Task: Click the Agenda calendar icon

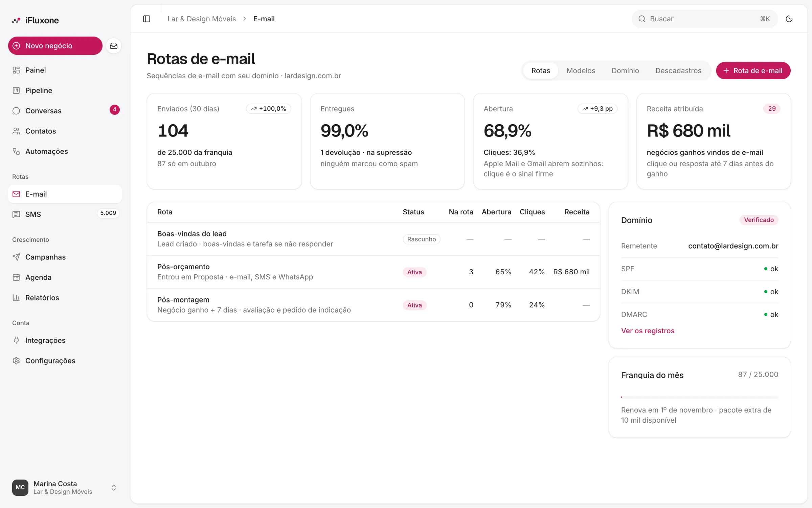Action: [16, 277]
